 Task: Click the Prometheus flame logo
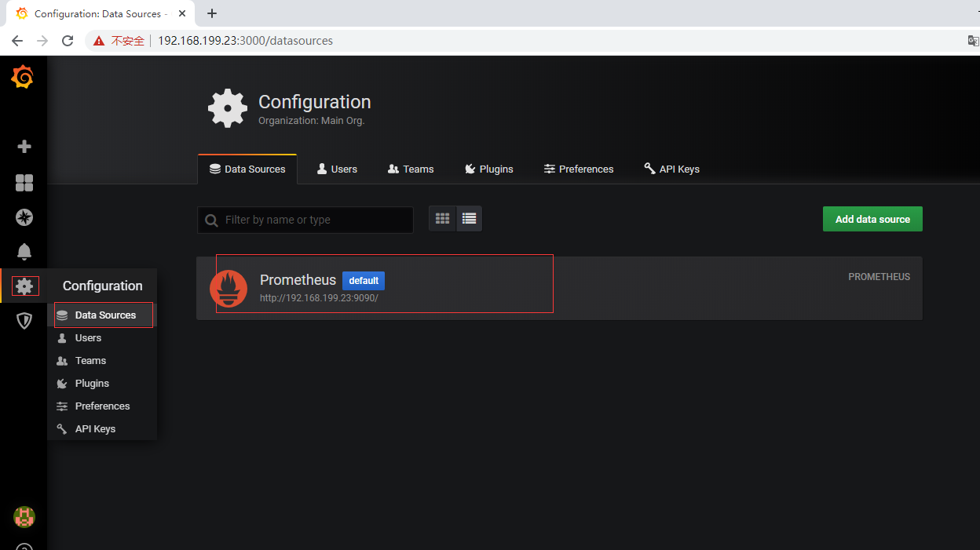[229, 288]
